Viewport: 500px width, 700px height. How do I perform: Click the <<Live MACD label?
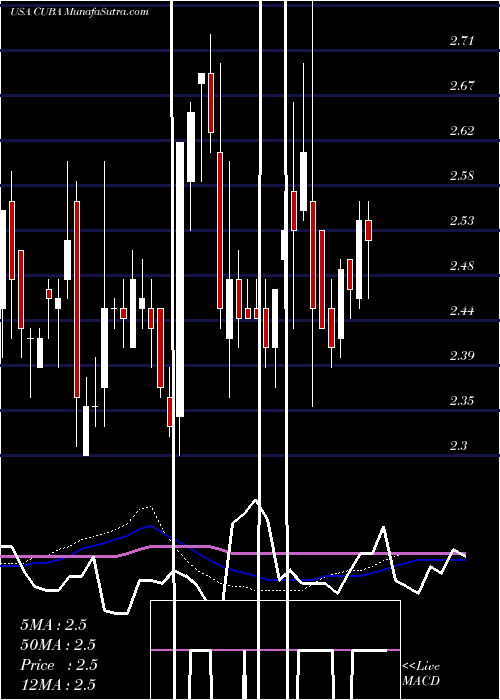pyautogui.click(x=421, y=674)
